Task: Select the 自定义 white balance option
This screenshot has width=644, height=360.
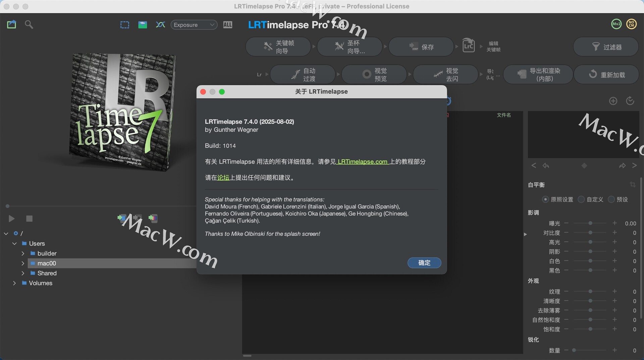Action: (581, 199)
